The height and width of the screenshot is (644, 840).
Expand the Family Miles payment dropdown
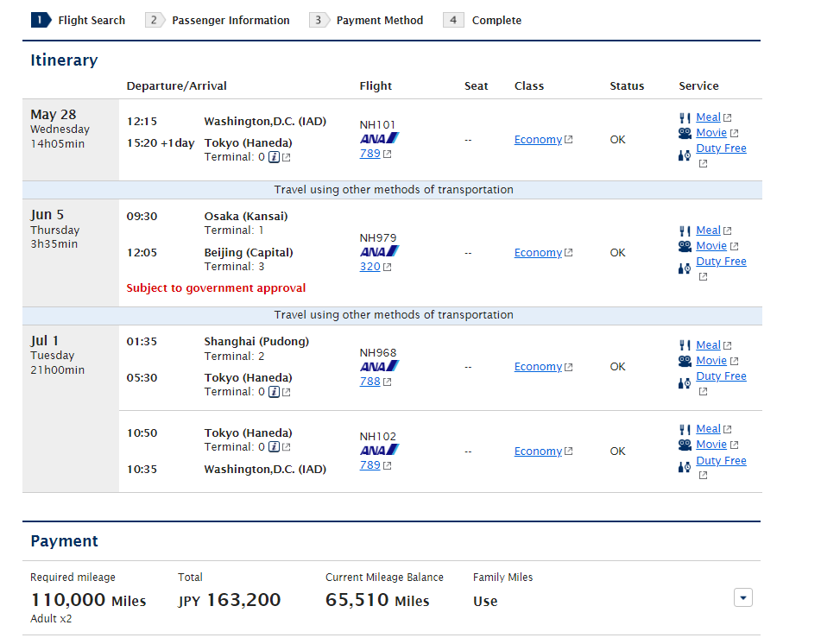coord(742,597)
